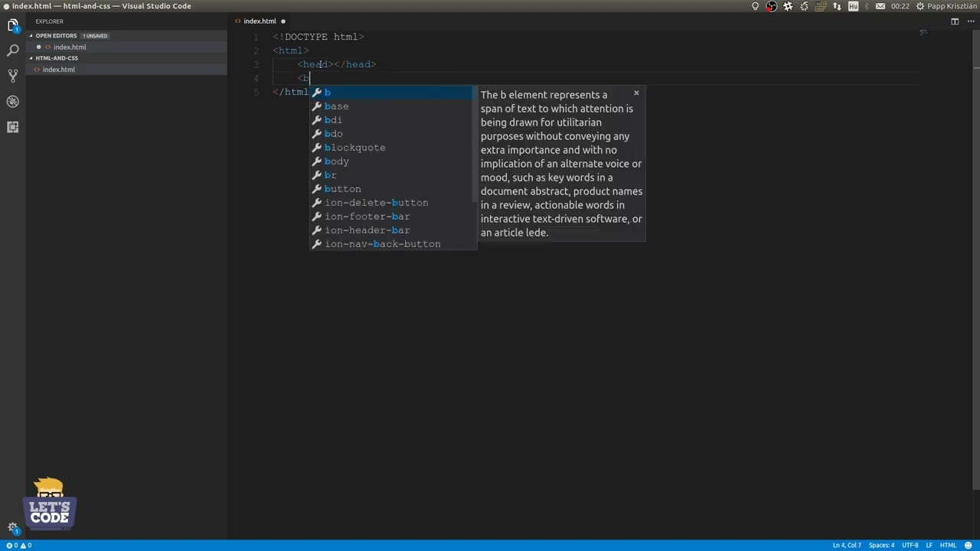Open the Slack tray indicator

coord(788,6)
